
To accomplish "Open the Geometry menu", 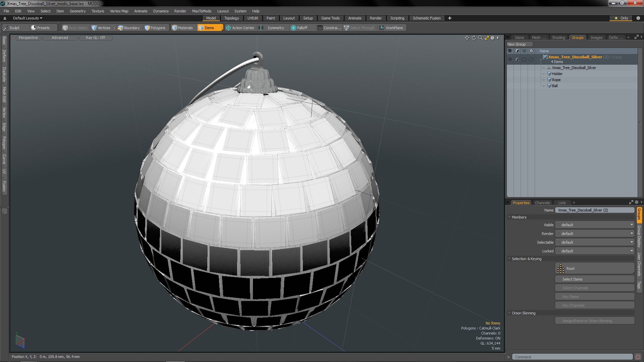I will tap(77, 11).
